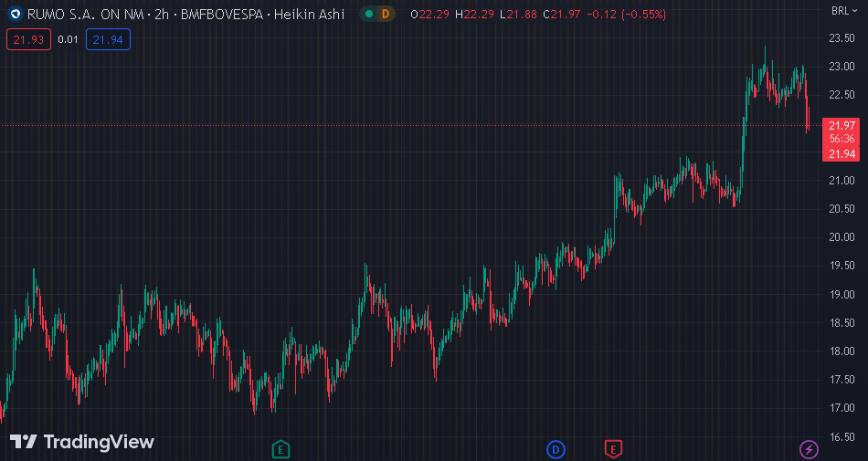Screen dimensions: 868x461
Task: Click the green market status dot
Action: (x=369, y=15)
